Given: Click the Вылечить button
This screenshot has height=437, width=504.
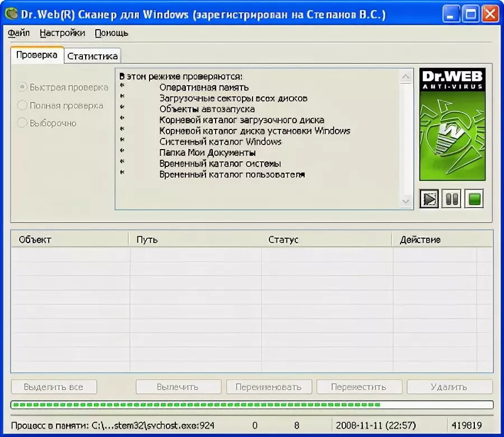Looking at the screenshot, I should tap(179, 387).
